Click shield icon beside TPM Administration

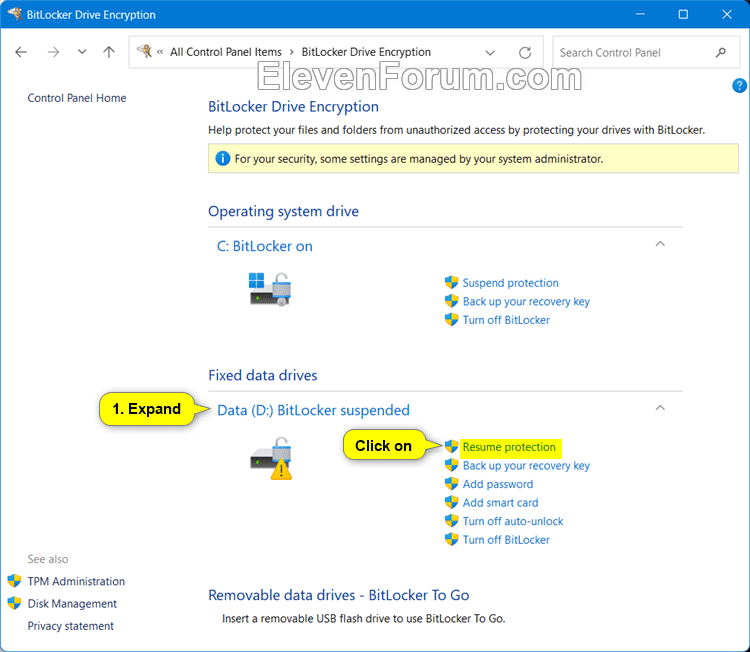click(x=14, y=581)
